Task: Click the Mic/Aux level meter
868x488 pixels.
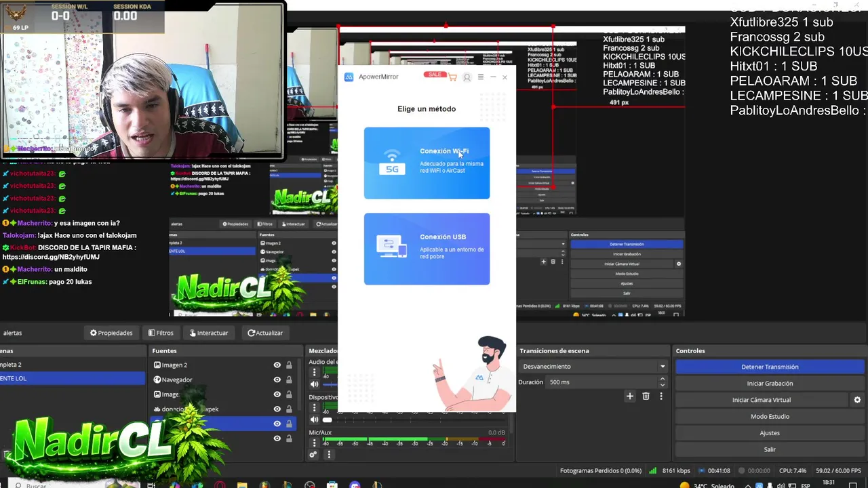Action: [x=414, y=440]
